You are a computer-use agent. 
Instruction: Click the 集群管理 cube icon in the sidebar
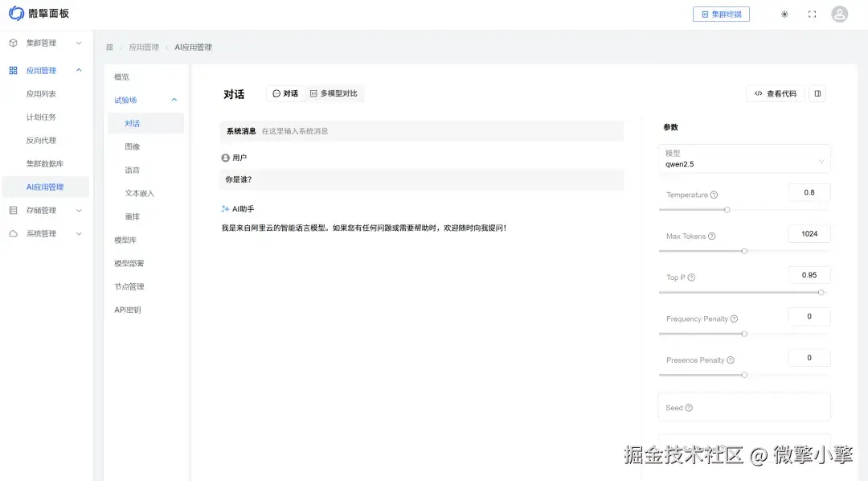11,43
